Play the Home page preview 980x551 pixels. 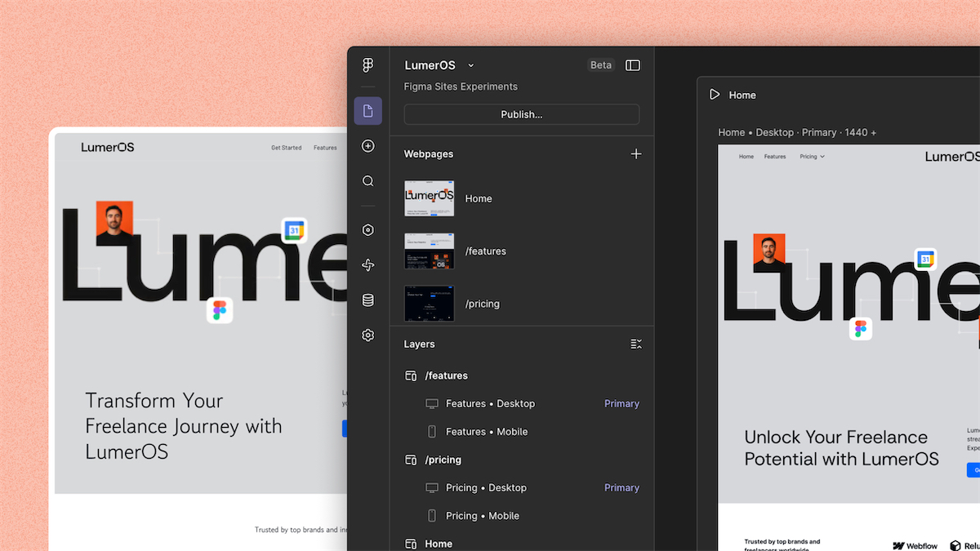pyautogui.click(x=715, y=95)
